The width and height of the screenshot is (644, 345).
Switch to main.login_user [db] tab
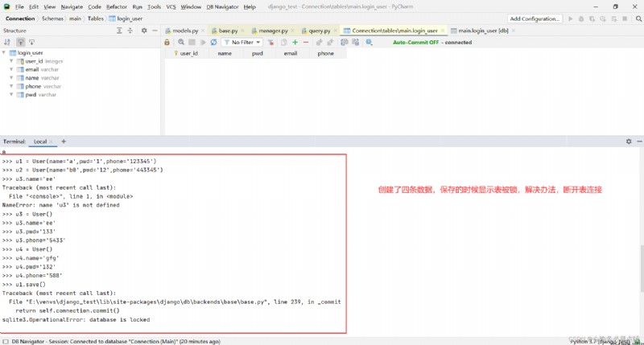click(483, 31)
